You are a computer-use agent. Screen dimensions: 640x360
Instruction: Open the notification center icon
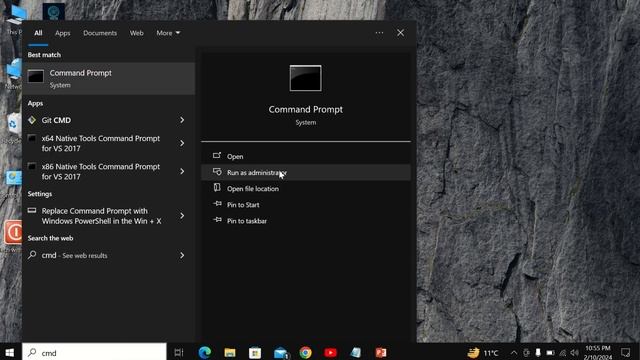(x=625, y=353)
